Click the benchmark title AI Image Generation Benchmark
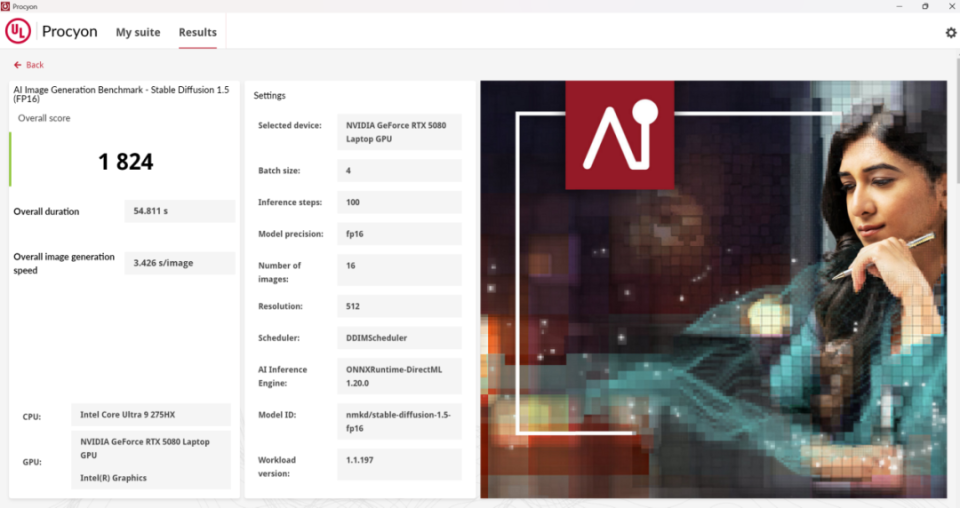This screenshot has height=508, width=960. [x=121, y=94]
